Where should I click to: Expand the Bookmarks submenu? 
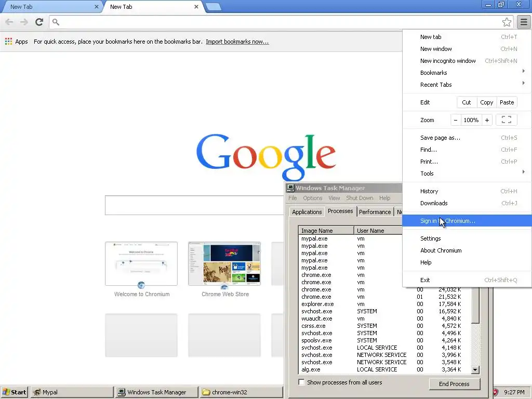pyautogui.click(x=467, y=73)
